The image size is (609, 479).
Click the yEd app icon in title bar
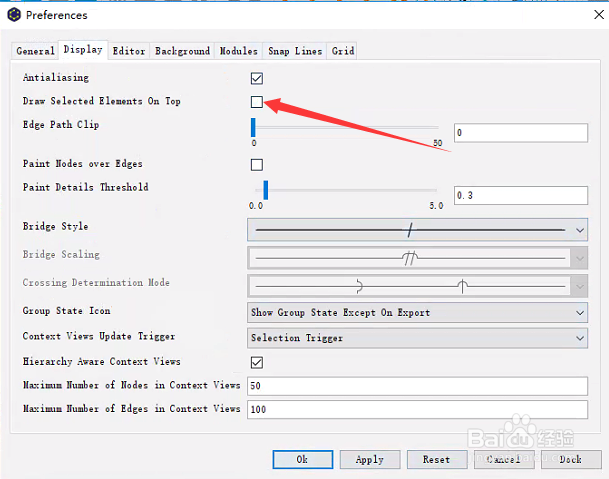coord(14,15)
